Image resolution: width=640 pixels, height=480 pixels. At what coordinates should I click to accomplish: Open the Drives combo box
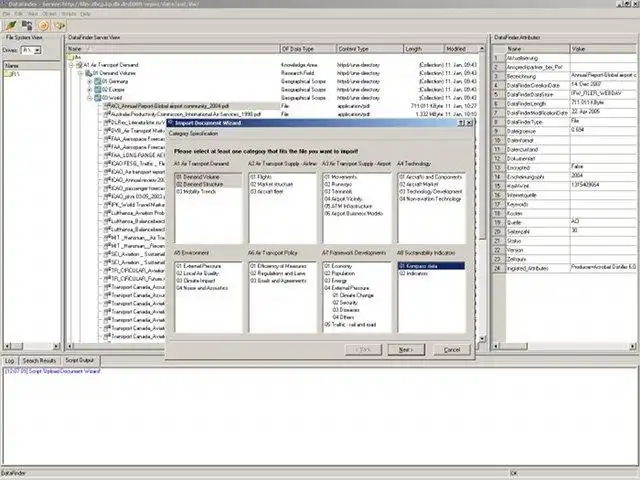tap(37, 50)
